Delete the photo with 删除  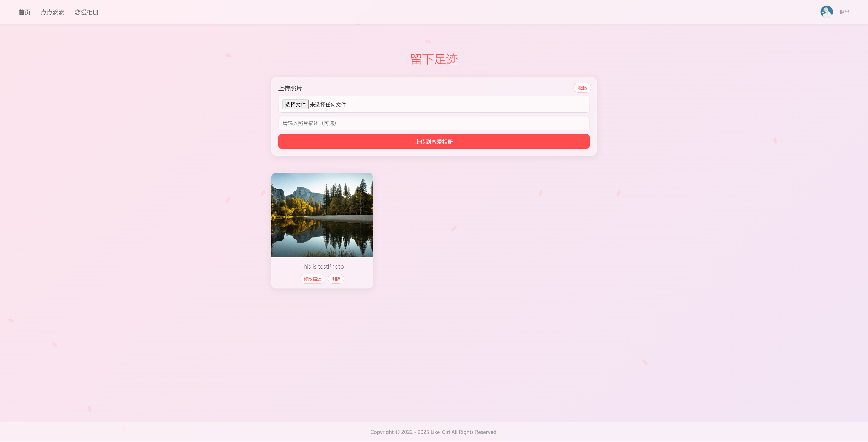click(336, 279)
